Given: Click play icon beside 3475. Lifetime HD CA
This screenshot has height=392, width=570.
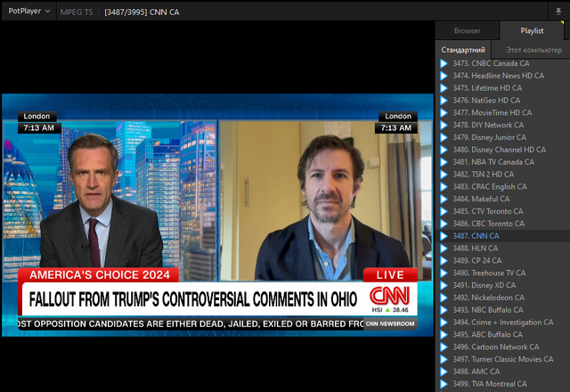Looking at the screenshot, I should pyautogui.click(x=444, y=88).
